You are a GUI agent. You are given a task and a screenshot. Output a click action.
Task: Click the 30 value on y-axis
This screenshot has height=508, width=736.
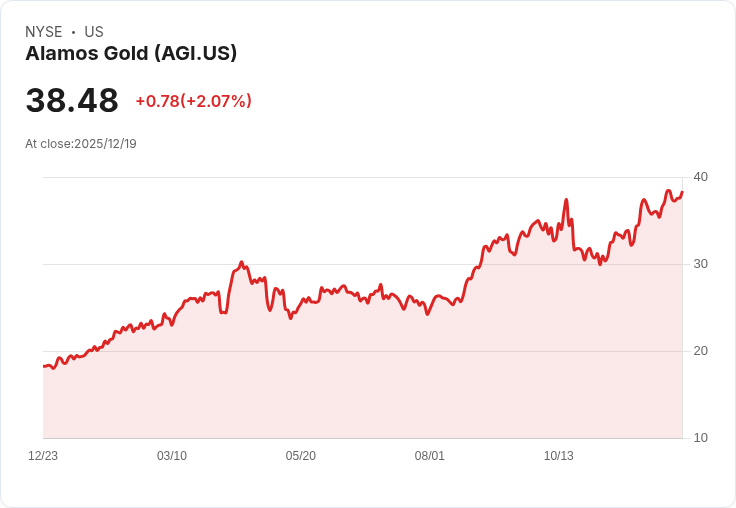(x=700, y=264)
